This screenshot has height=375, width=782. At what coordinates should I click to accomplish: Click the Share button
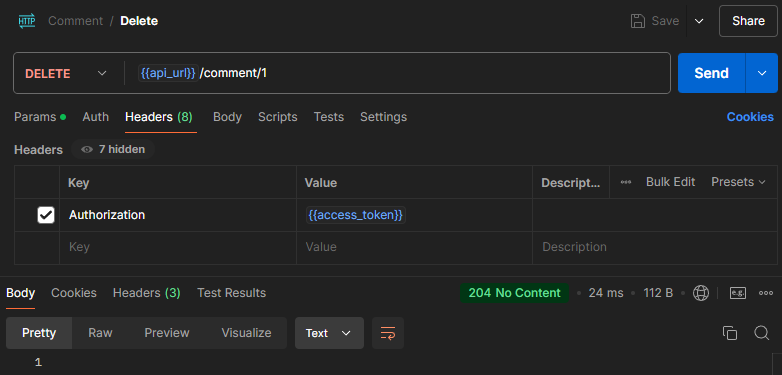point(748,21)
